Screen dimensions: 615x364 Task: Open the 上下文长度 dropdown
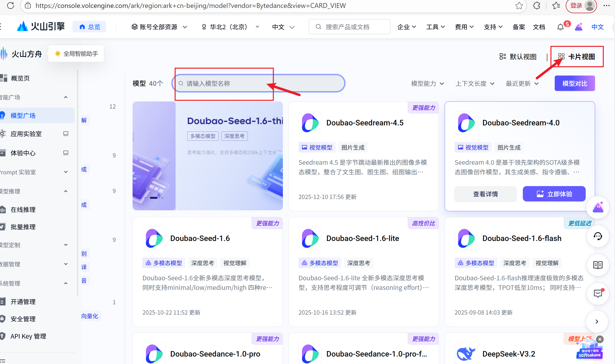475,84
